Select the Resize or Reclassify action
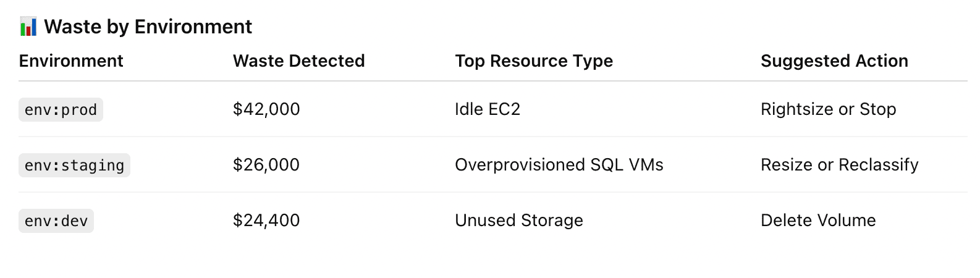The width and height of the screenshot is (980, 278). pos(839,165)
